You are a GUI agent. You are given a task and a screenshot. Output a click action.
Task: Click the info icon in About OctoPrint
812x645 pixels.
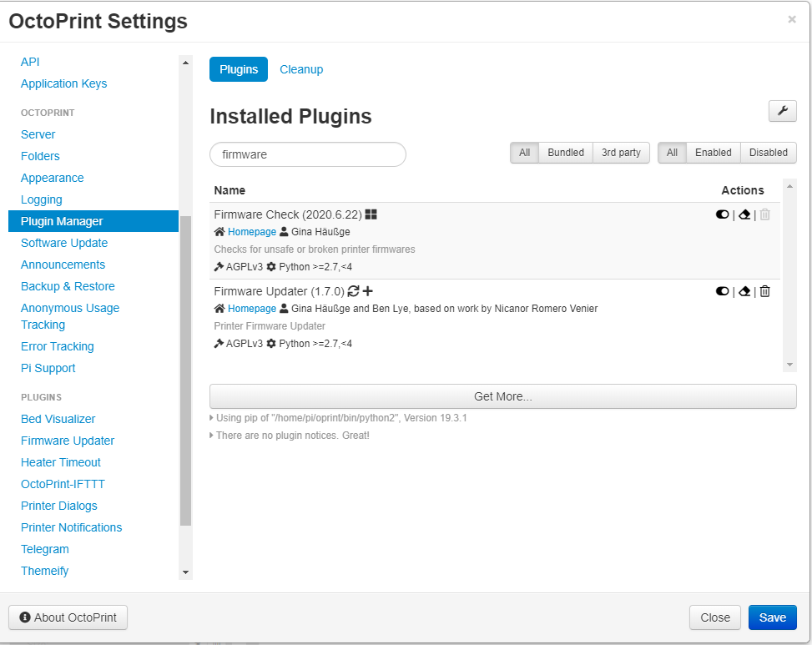pos(25,617)
